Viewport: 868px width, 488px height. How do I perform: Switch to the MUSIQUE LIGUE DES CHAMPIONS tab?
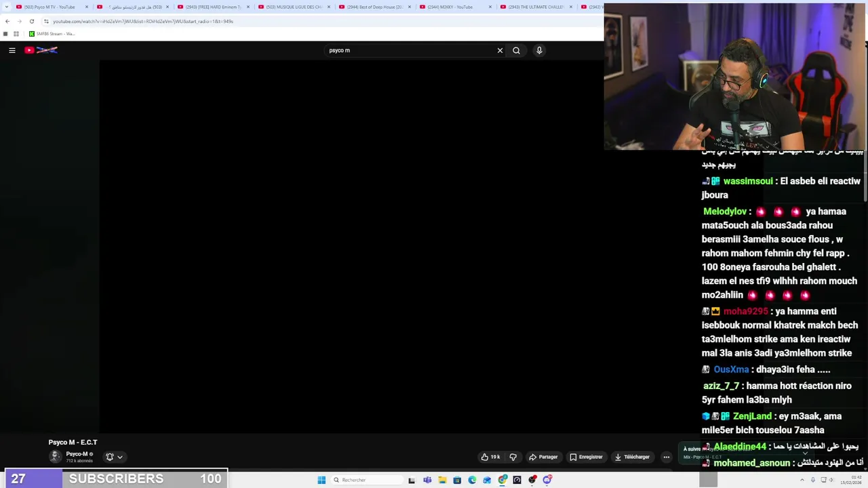[294, 7]
